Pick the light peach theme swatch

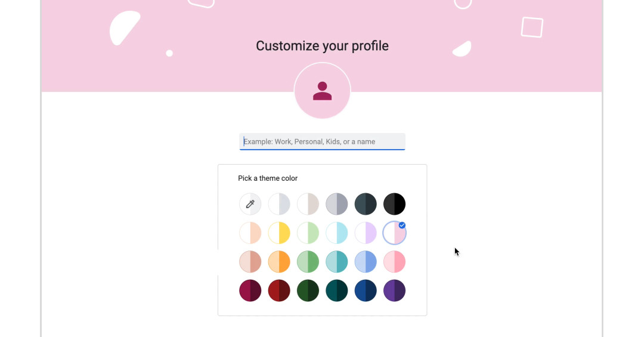pyautogui.click(x=250, y=233)
